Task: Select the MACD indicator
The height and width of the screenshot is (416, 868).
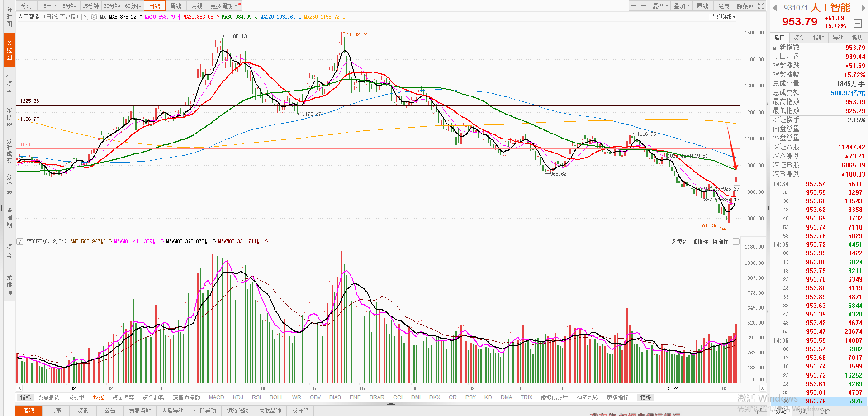Action: tap(216, 397)
